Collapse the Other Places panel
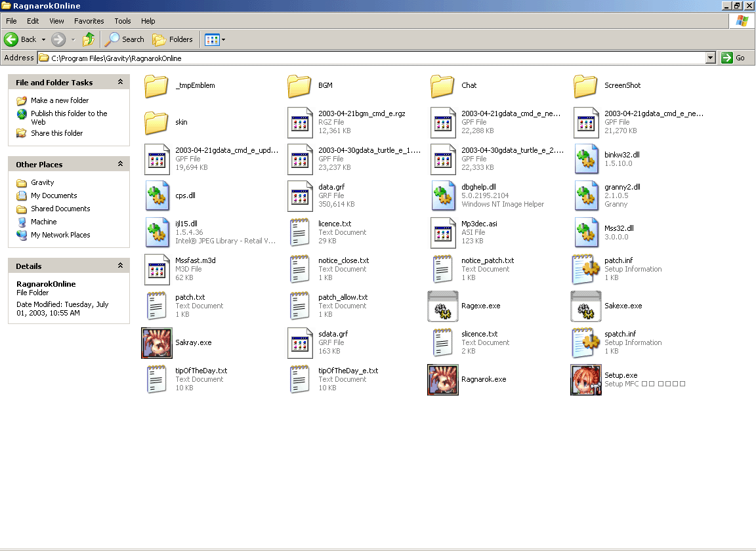 121,165
